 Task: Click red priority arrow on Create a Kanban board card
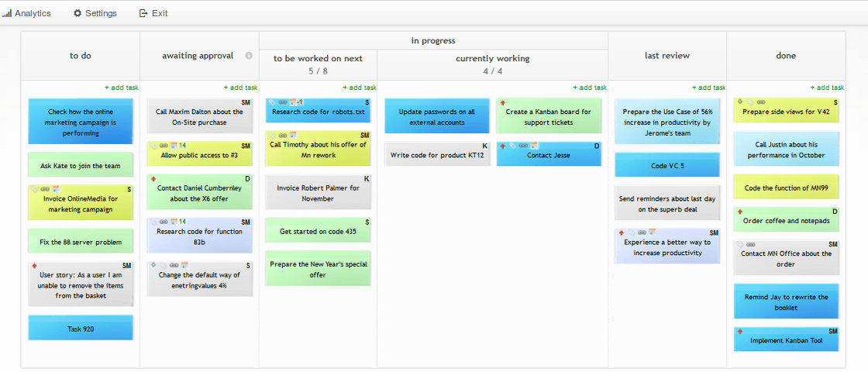point(503,102)
